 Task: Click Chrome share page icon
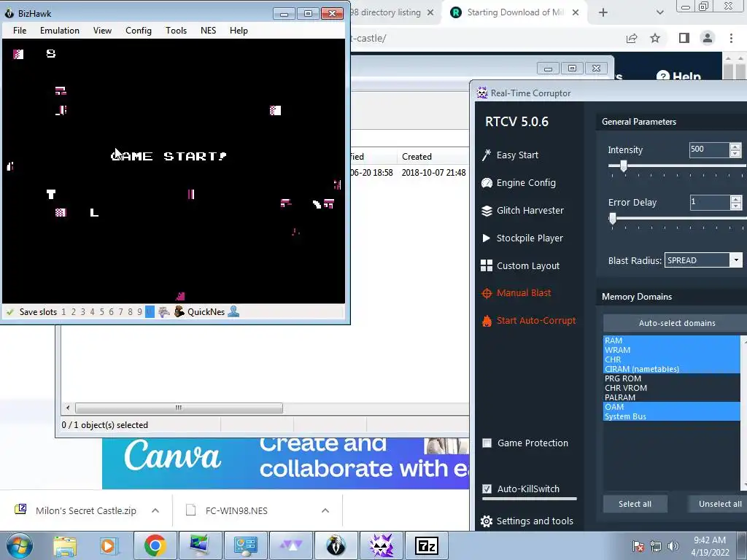tap(632, 38)
